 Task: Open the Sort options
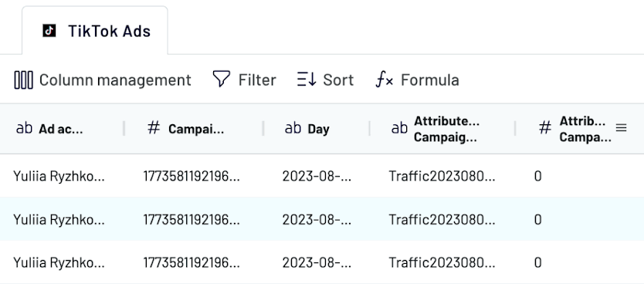pos(325,79)
